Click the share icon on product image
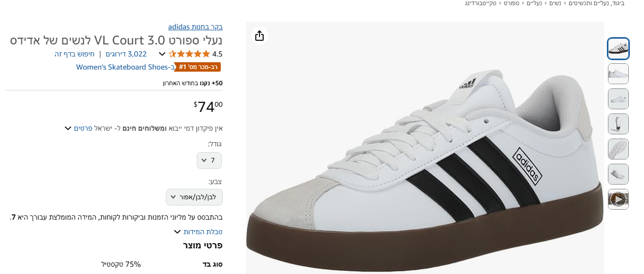This screenshot has width=644, height=274. coord(259,36)
